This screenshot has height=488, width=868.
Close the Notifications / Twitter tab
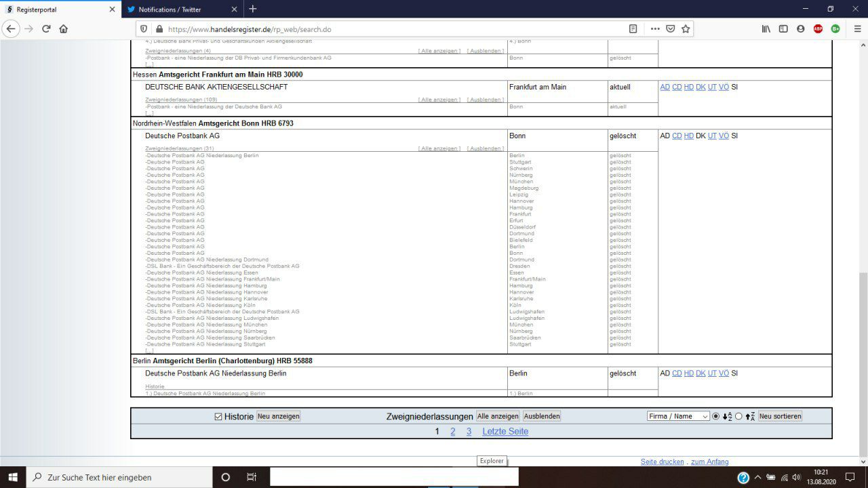[234, 9]
